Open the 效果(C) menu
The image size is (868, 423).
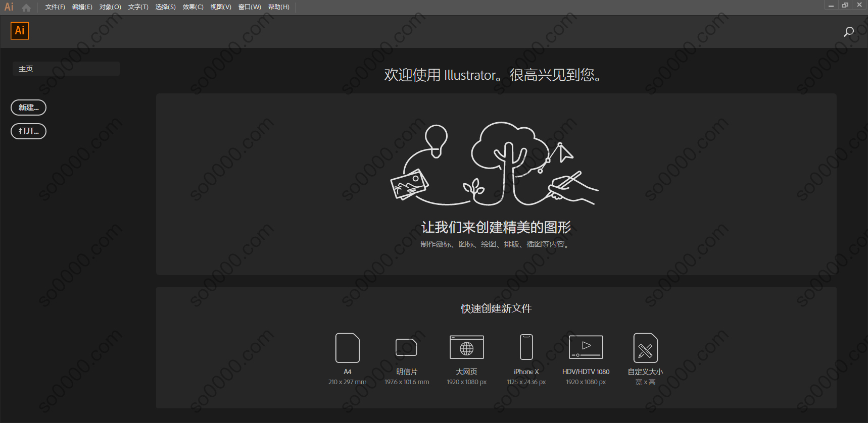click(193, 7)
